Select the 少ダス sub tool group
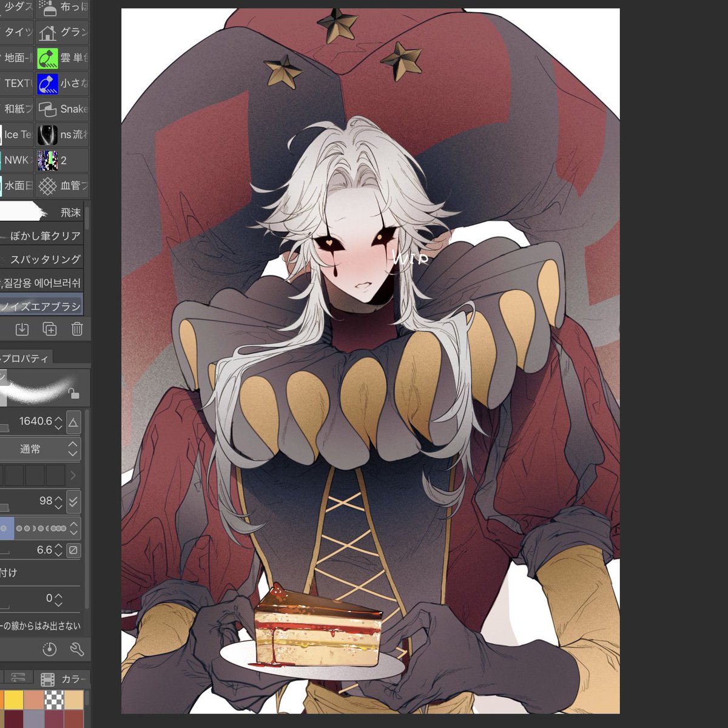This screenshot has height=728, width=728. click(16, 8)
